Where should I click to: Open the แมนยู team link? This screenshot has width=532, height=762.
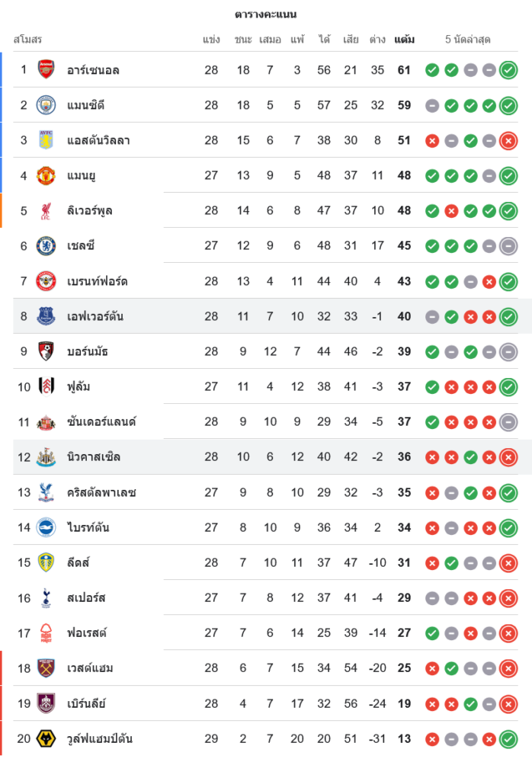82,176
